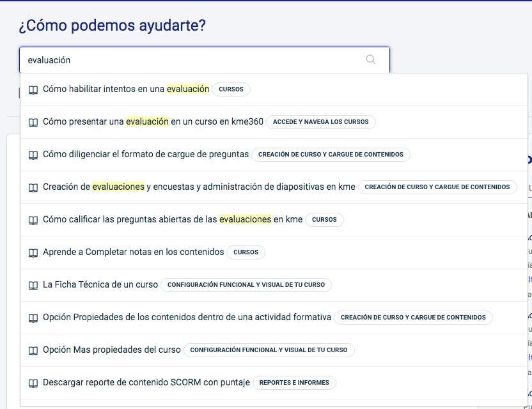Click 'ACCEDE Y NAVEGA LOS CURSOS' tag

(320, 122)
